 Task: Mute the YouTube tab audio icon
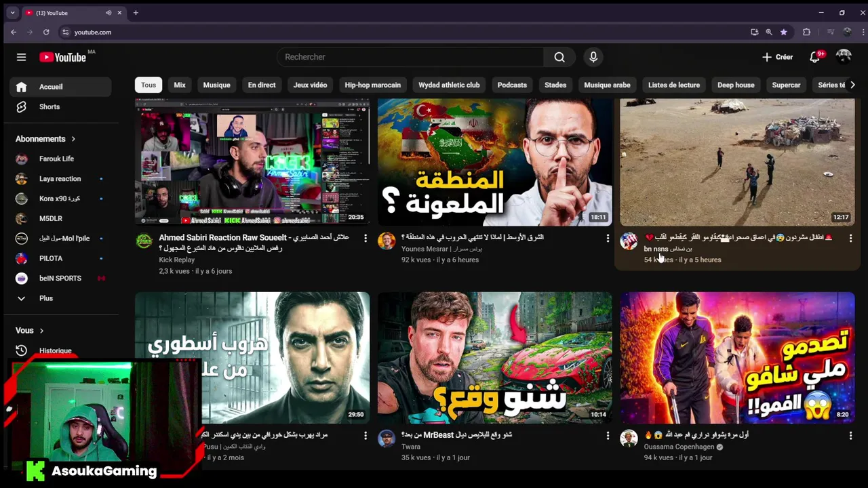pyautogui.click(x=108, y=13)
